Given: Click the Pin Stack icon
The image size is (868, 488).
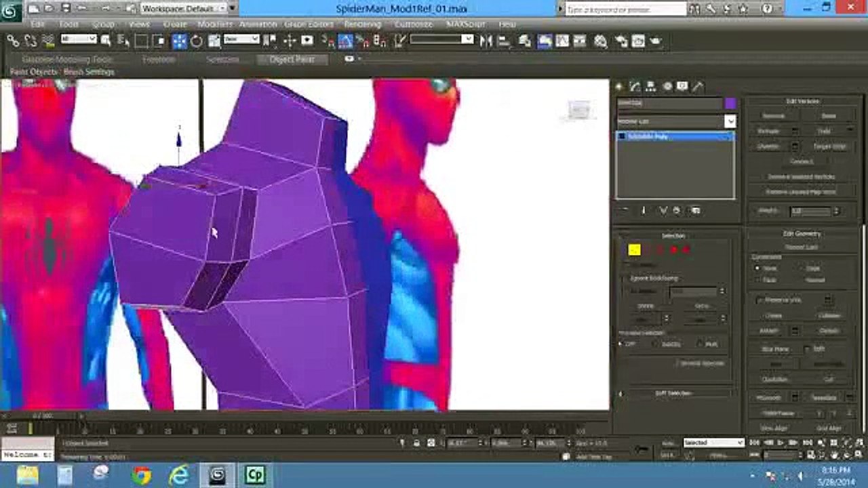Looking at the screenshot, I should (x=624, y=210).
